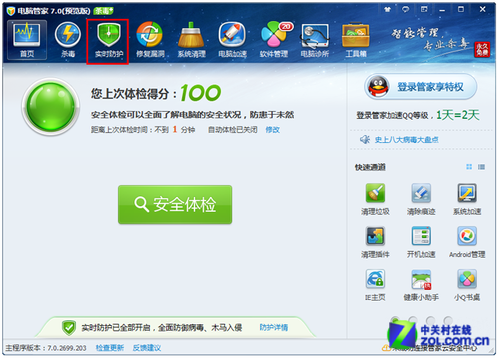Open 防护详情 protection details

coord(274,327)
